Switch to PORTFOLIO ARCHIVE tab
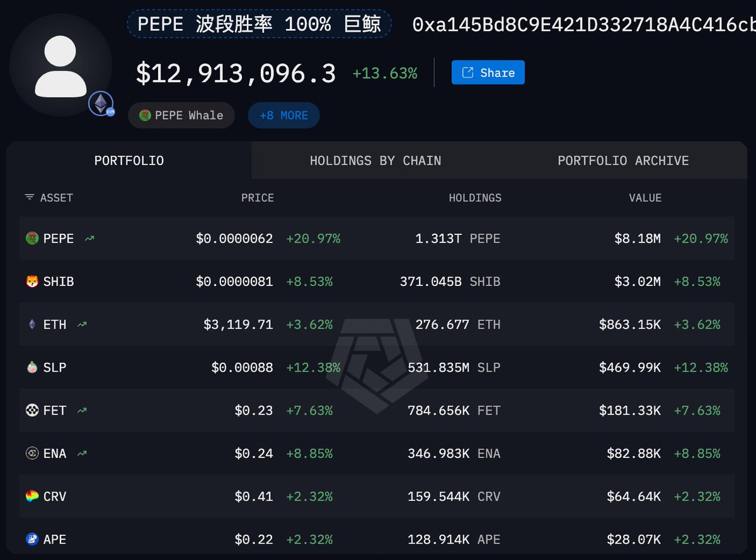Screen dimensions: 756x560 [623, 161]
